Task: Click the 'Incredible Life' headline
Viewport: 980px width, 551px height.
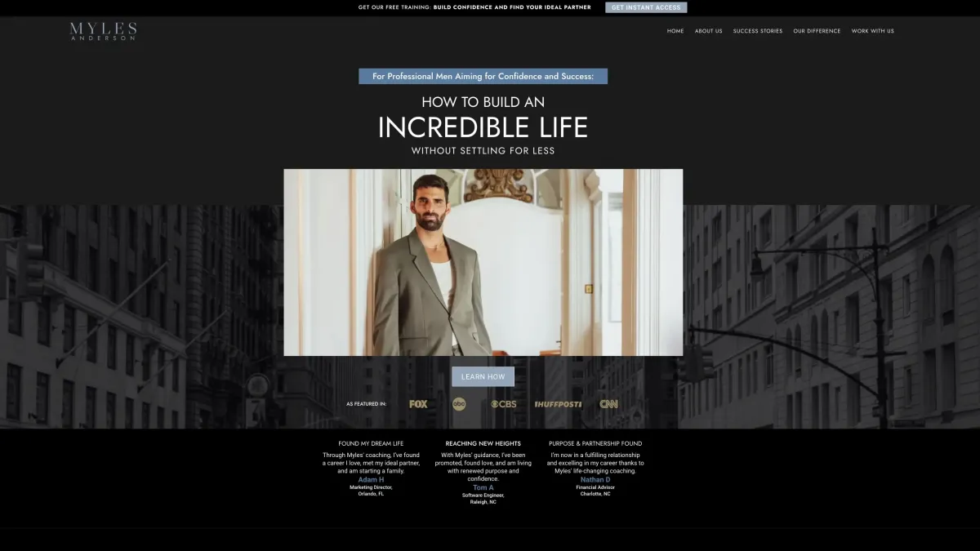Action: pos(483,127)
